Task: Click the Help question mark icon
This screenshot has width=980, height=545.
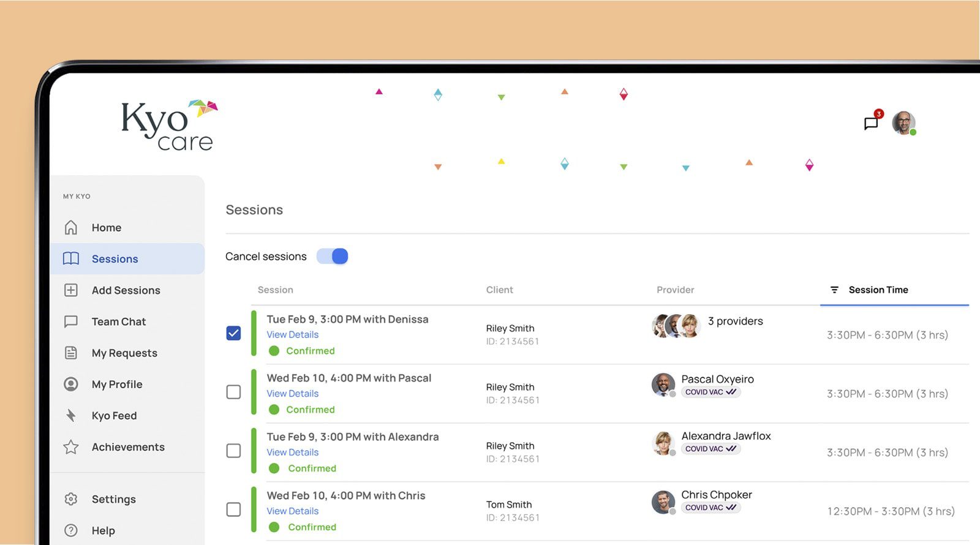Action: pyautogui.click(x=71, y=530)
